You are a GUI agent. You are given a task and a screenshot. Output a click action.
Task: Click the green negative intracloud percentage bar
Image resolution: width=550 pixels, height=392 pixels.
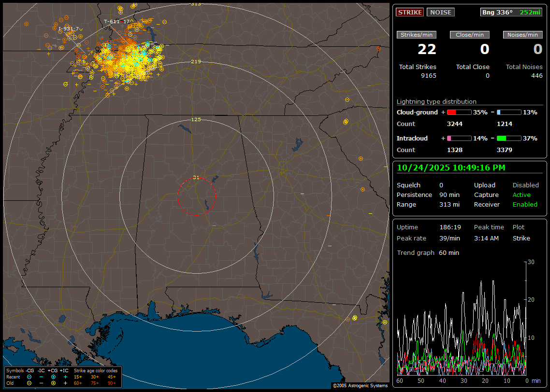(x=508, y=139)
